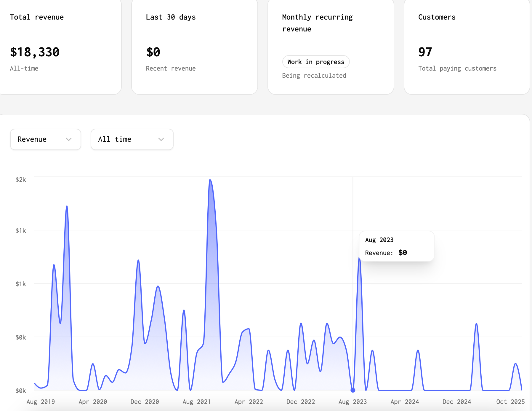Expand the All time date range selector
The width and height of the screenshot is (532, 411).
coord(132,139)
